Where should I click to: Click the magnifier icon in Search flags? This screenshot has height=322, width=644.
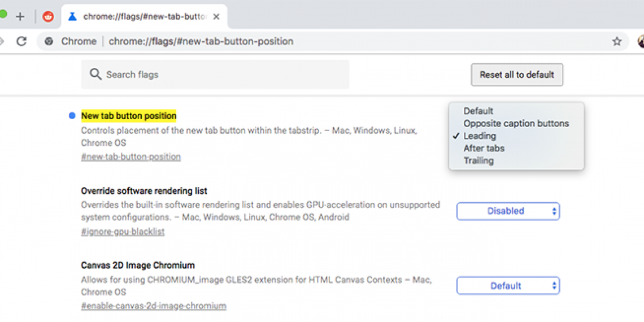click(x=95, y=75)
